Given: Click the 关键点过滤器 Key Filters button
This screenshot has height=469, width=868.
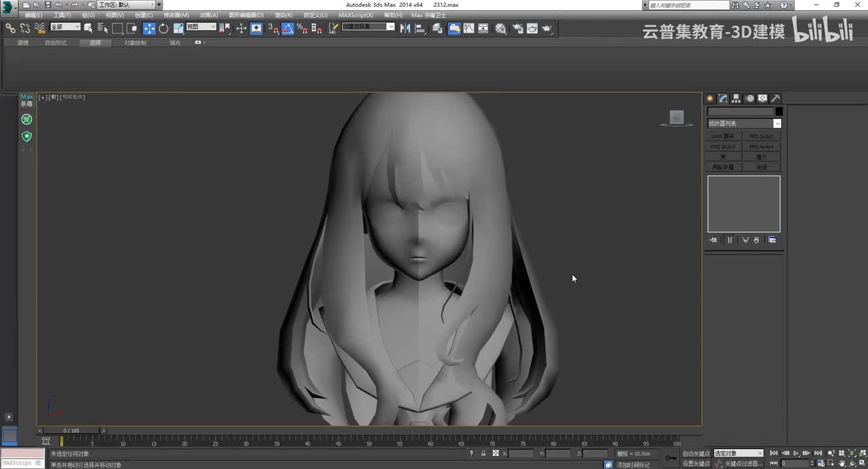Looking at the screenshot, I should (743, 464).
